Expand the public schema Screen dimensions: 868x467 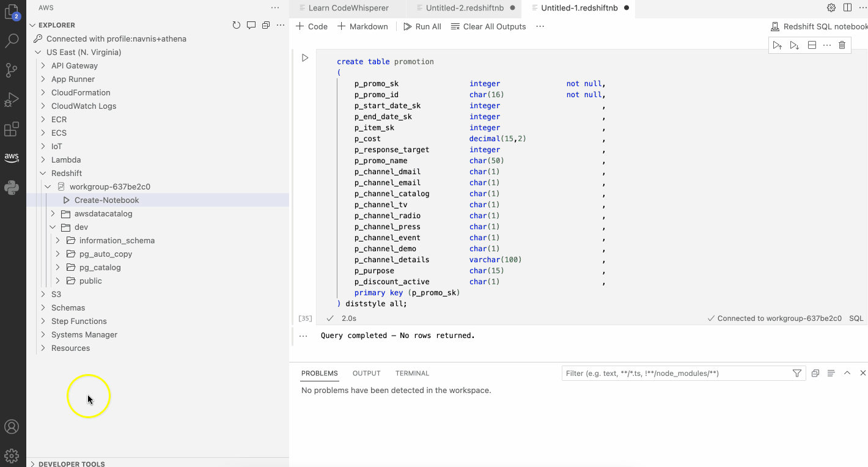click(x=57, y=281)
